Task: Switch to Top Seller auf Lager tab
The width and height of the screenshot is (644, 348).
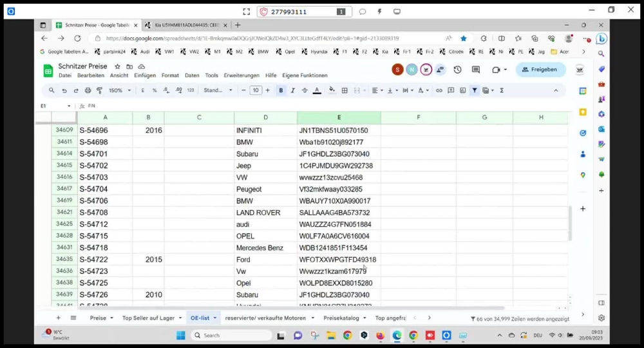Action: click(148, 318)
